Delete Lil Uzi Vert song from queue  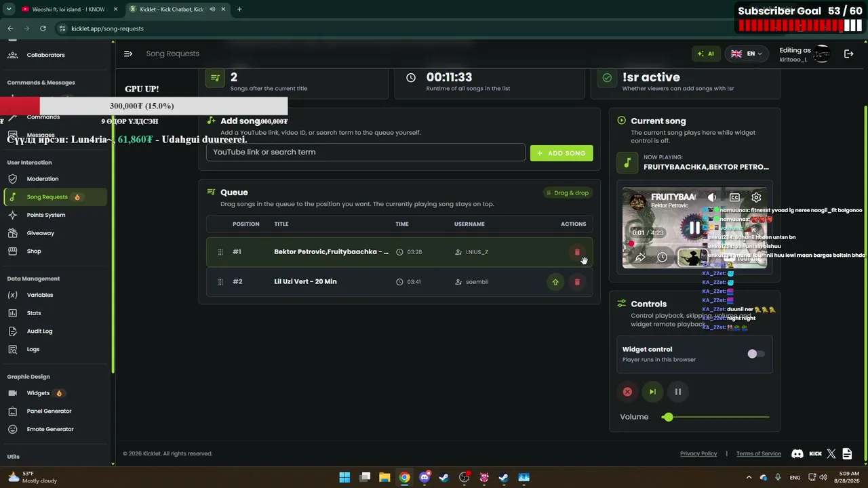577,282
